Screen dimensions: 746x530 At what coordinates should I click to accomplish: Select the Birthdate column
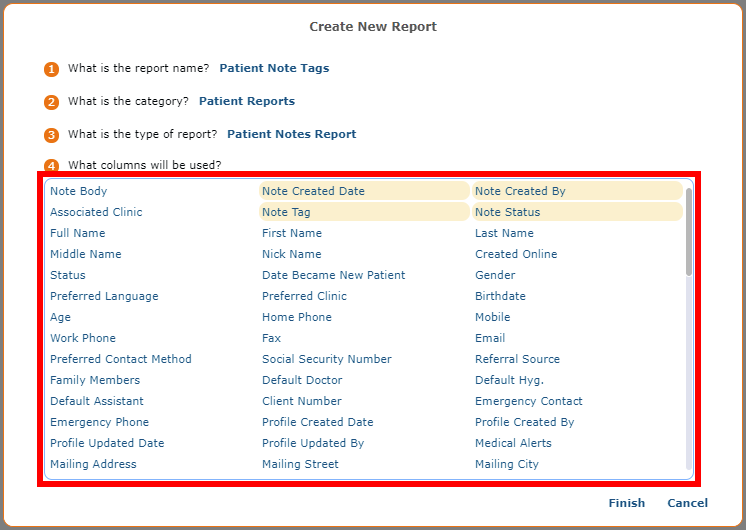(500, 296)
